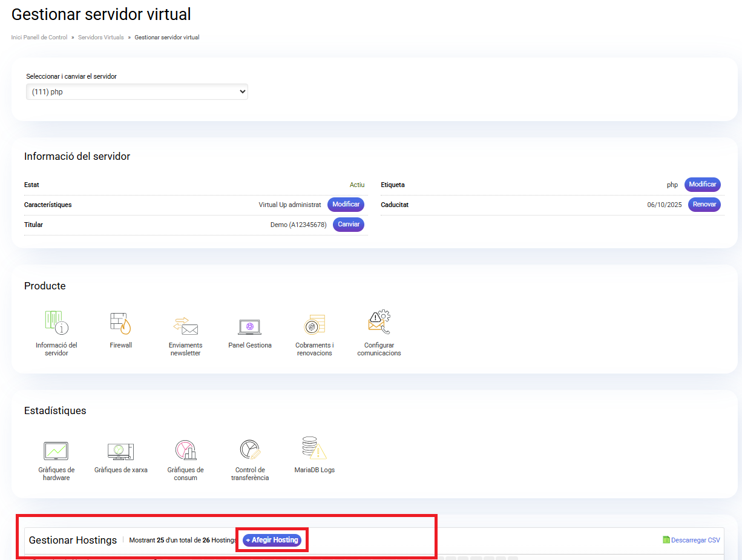Expand the server selector dropdown
This screenshot has width=742, height=560.
(x=137, y=92)
